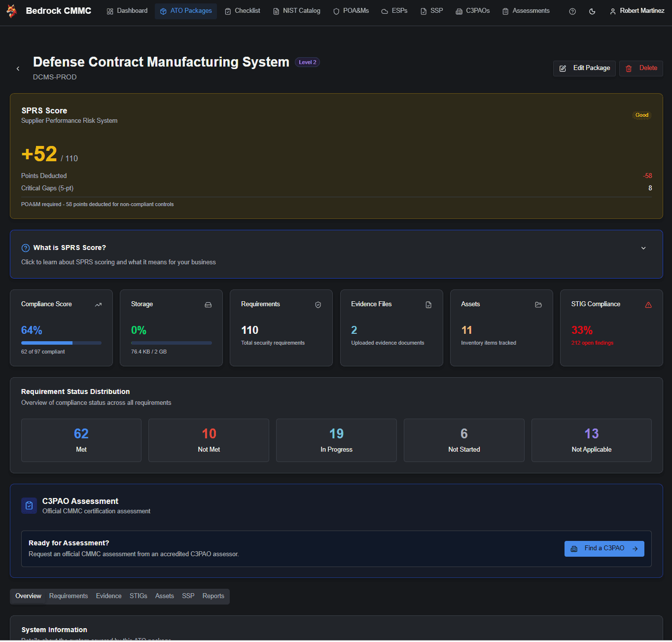Click the Edit Package button
Viewport: 672px width, 642px height.
point(584,68)
